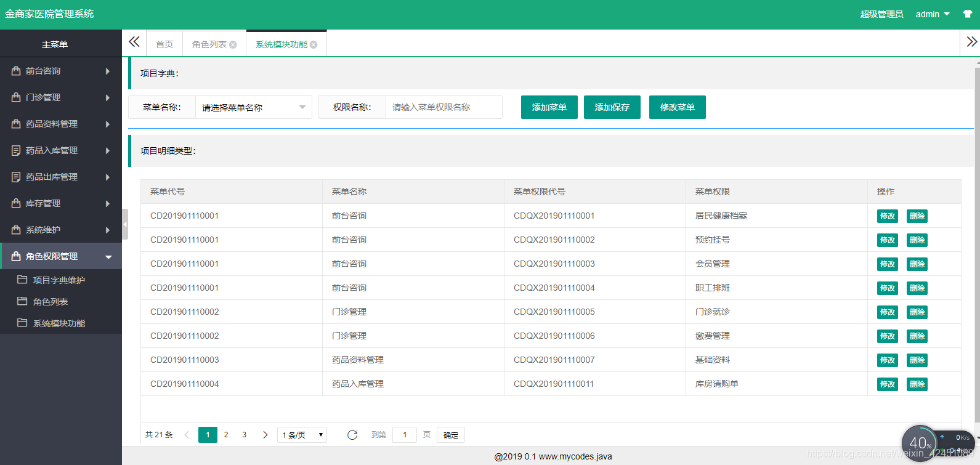Switch to the 首页 tab
This screenshot has height=465, width=980.
point(164,44)
